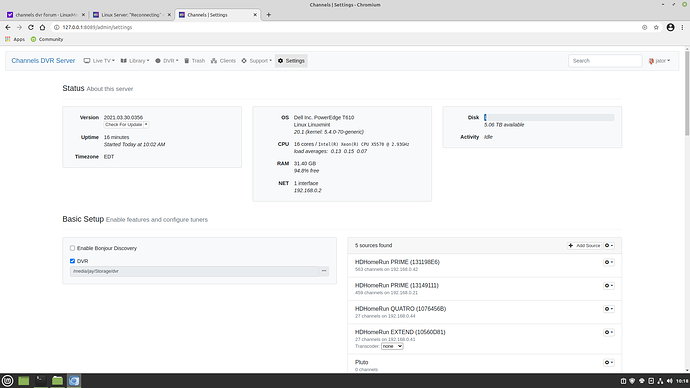This screenshot has width=690, height=388.
Task: Open a new browser tab
Action: tap(268, 15)
